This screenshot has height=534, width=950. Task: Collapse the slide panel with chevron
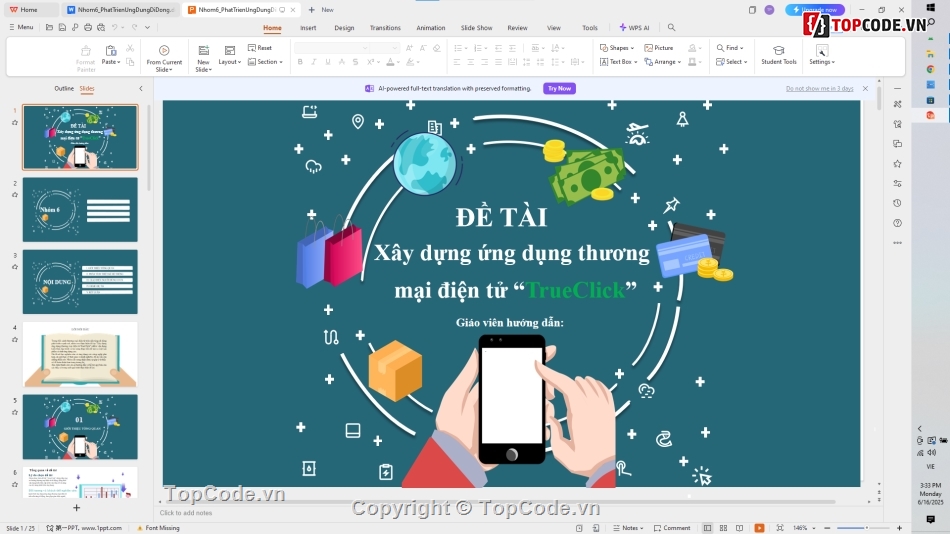(x=141, y=88)
